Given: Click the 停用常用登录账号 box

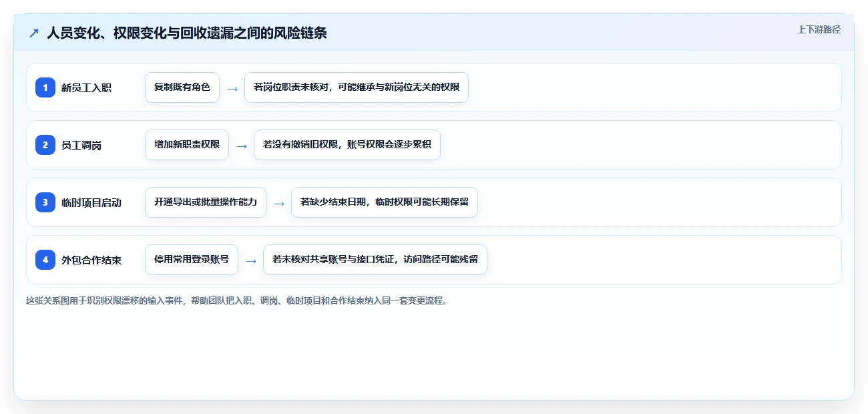Looking at the screenshot, I should click(192, 260).
